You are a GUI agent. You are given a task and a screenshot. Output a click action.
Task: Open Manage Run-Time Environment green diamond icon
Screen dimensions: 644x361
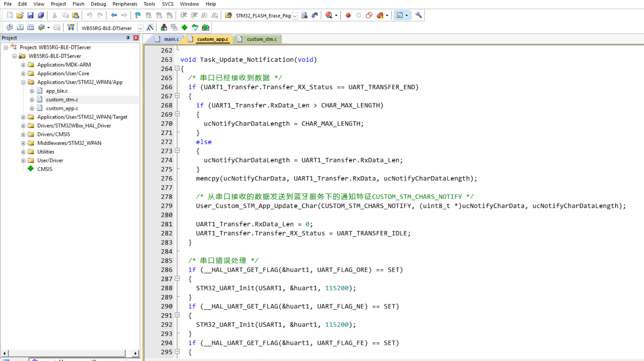[x=185, y=27]
